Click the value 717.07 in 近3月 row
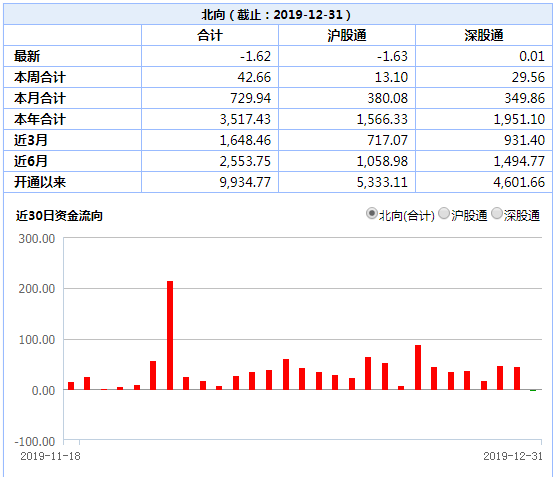Viewport: 556px width, 479px height. tap(388, 140)
